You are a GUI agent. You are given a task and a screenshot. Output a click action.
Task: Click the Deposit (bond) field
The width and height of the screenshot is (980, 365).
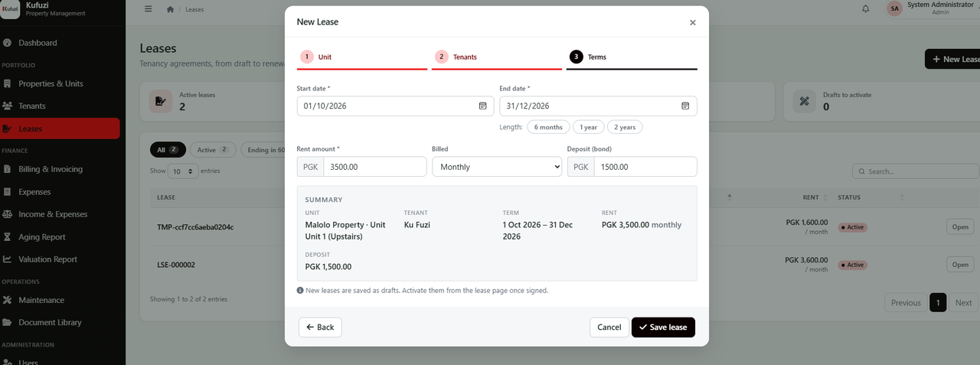tap(645, 167)
